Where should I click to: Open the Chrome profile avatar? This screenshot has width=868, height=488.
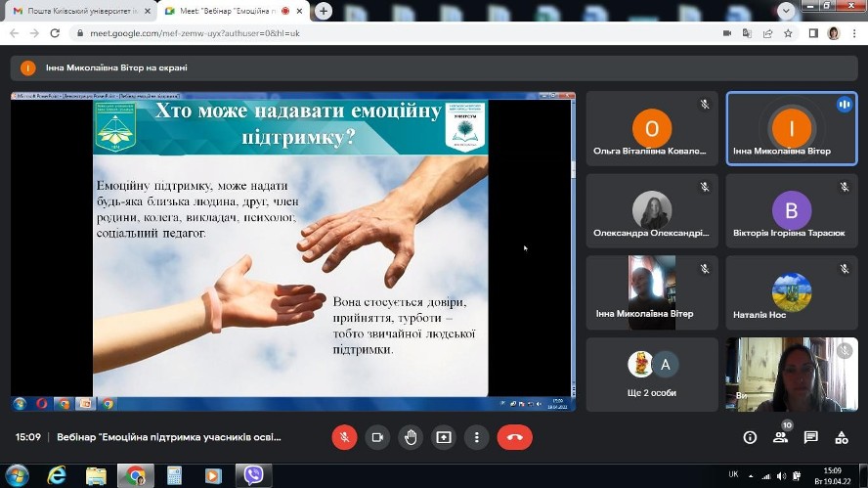pyautogui.click(x=834, y=33)
